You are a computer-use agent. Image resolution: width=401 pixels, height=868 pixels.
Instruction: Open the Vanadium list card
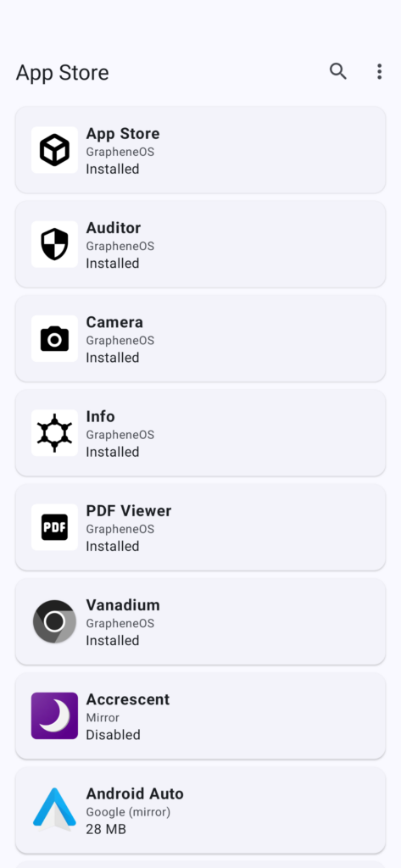[x=200, y=621]
